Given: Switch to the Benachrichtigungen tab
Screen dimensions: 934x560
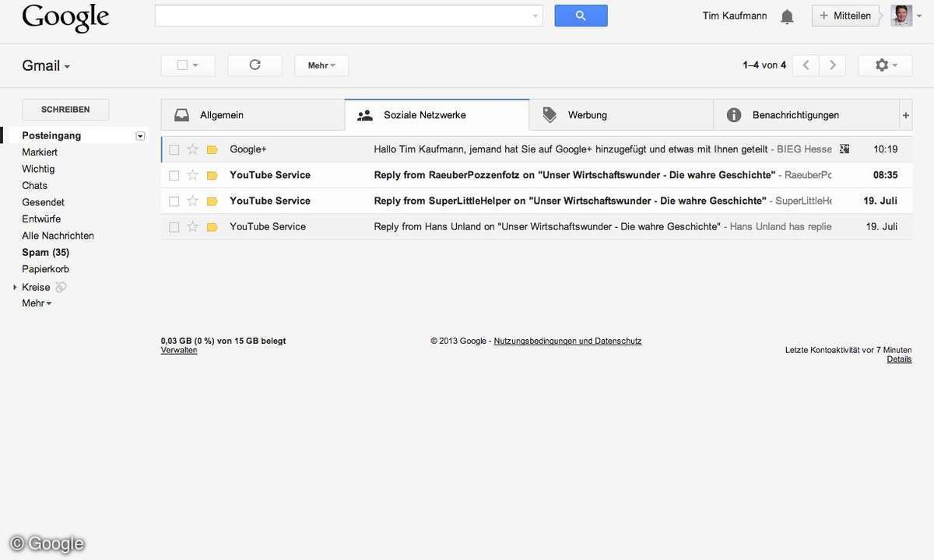Looking at the screenshot, I should [x=806, y=115].
